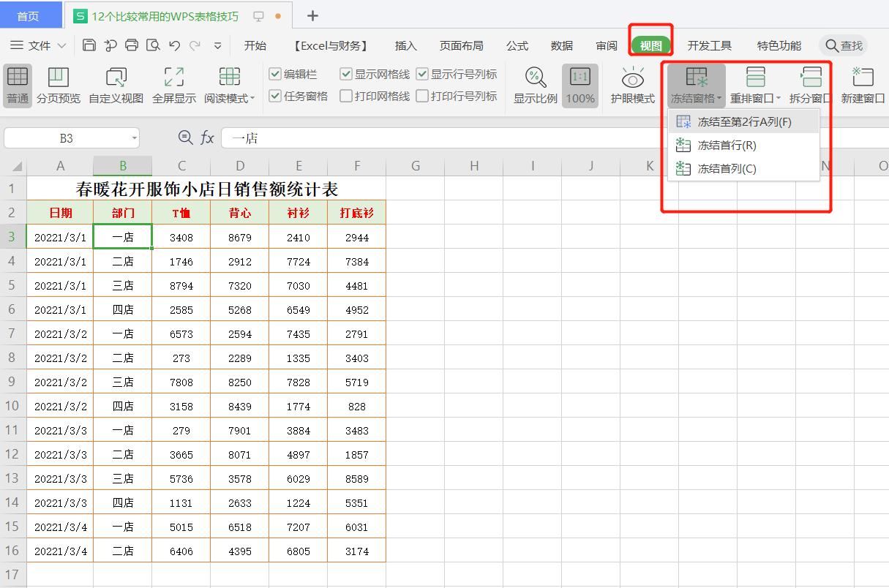
Task: Switch to the 数据 ribbon tab
Action: click(561, 45)
